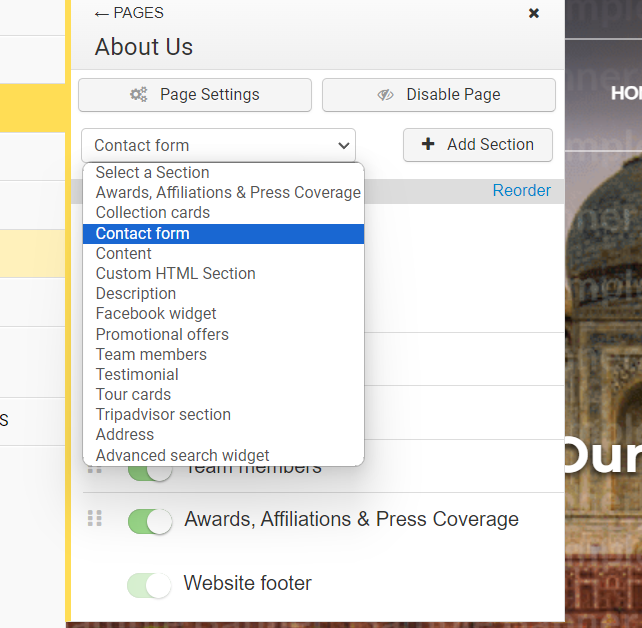Choose Tour cards from the section list
This screenshot has height=628, width=642.
point(133,394)
